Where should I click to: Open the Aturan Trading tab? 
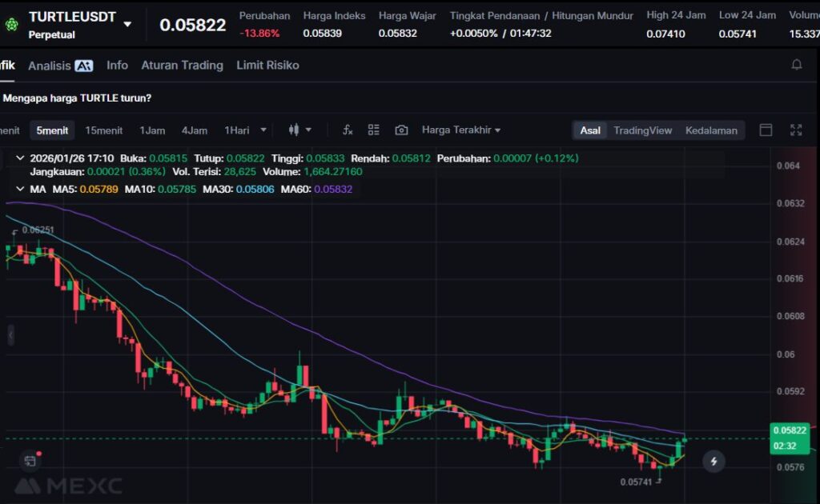pos(182,65)
